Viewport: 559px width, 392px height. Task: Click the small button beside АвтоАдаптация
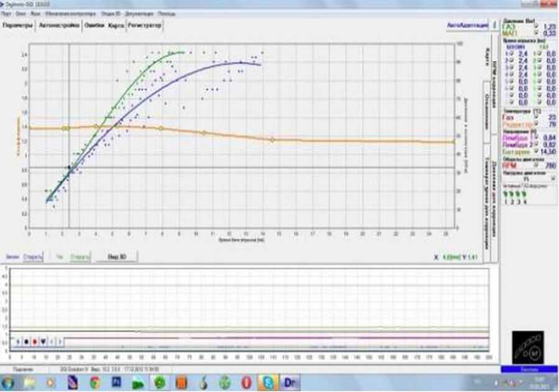494,25
